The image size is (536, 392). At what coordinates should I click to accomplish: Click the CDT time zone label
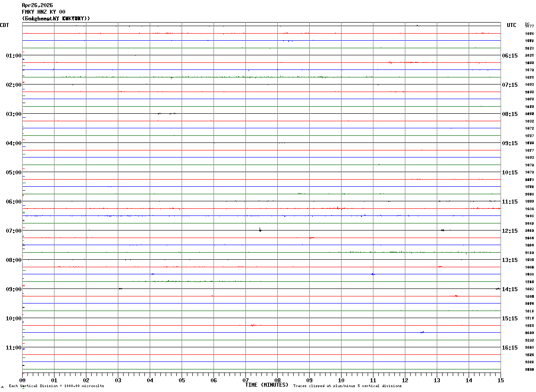(4, 25)
